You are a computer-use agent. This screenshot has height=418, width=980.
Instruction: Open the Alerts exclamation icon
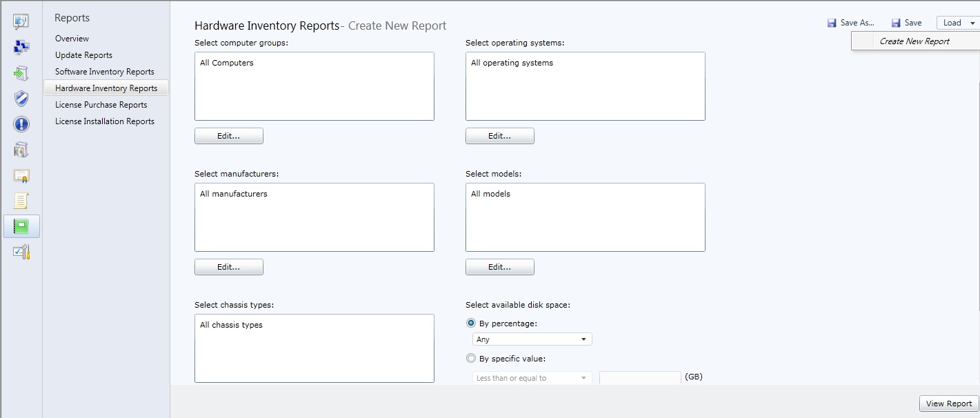pos(21,124)
